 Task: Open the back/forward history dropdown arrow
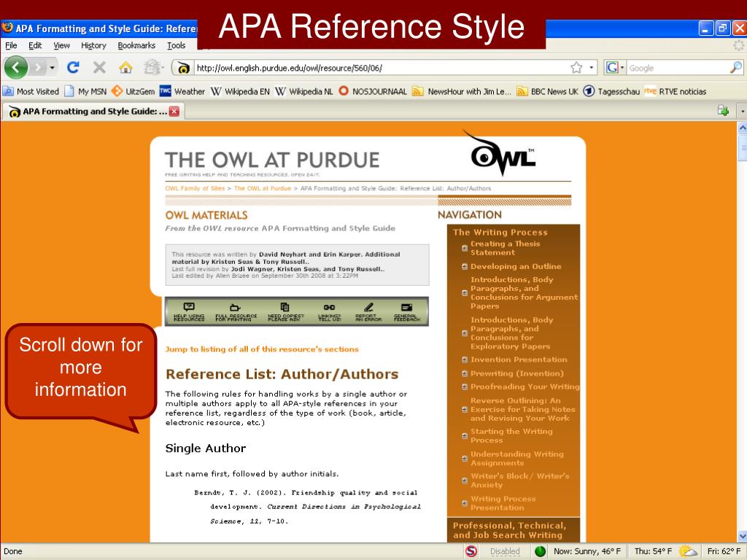[52, 68]
